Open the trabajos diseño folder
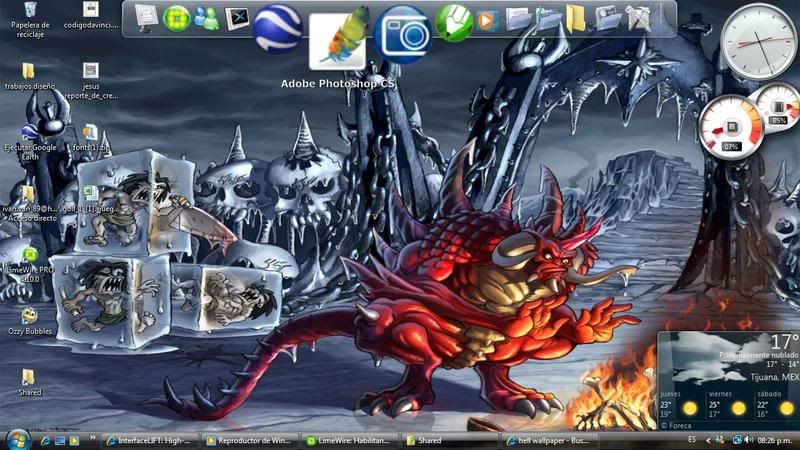Image resolution: width=800 pixels, height=450 pixels. coord(29,76)
